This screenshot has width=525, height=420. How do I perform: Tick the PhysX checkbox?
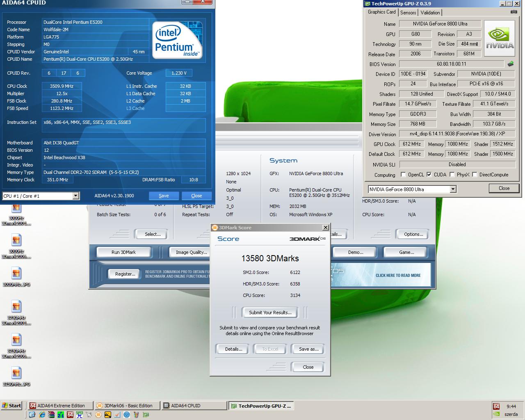coord(452,175)
